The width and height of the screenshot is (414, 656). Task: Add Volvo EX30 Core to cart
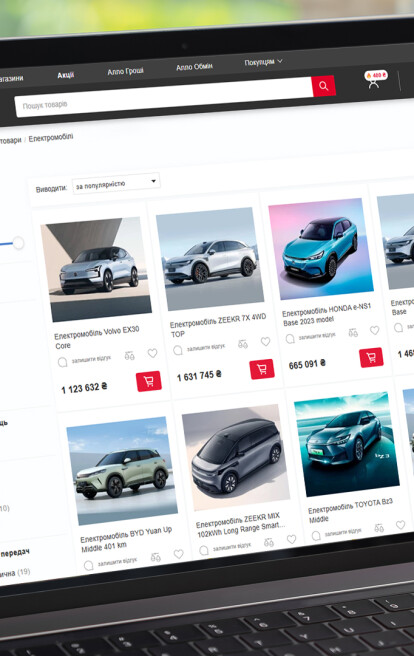tap(148, 381)
